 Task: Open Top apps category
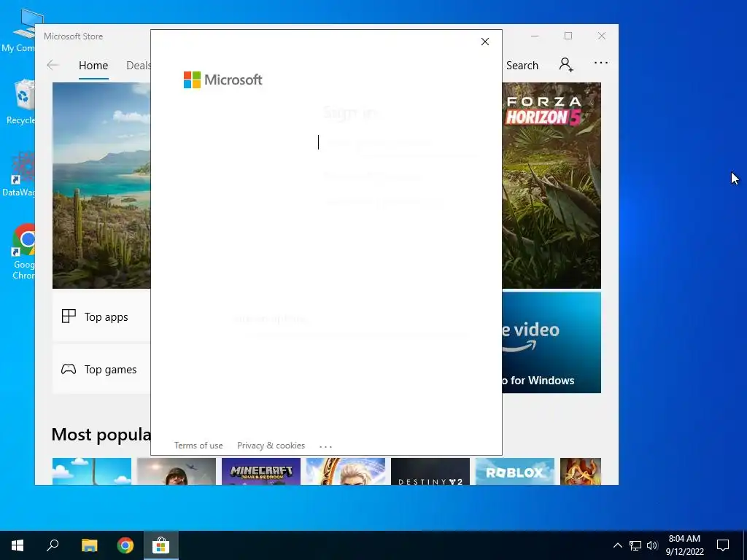coord(101,316)
